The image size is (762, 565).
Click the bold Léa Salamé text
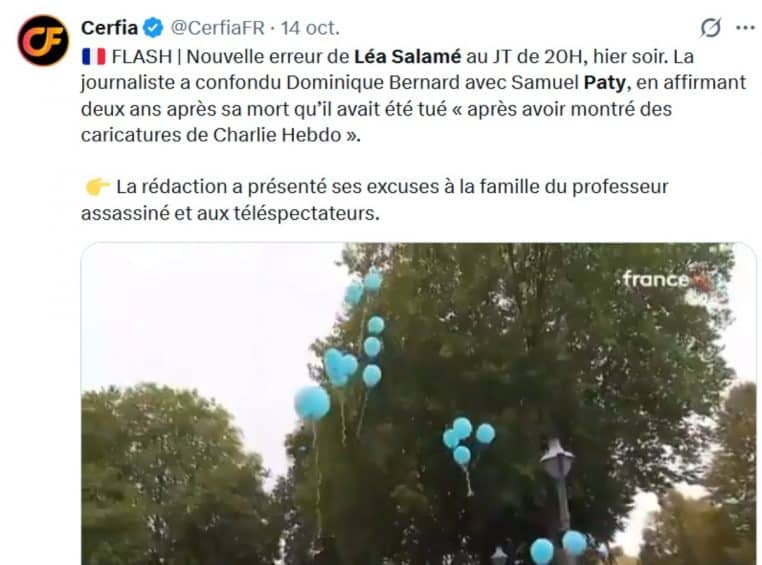407,56
